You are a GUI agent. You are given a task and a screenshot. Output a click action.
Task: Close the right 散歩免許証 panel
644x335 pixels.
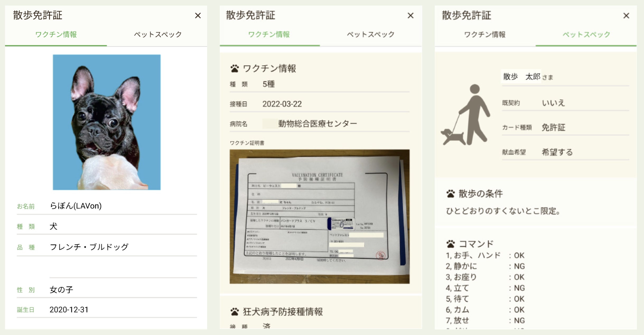tap(626, 16)
